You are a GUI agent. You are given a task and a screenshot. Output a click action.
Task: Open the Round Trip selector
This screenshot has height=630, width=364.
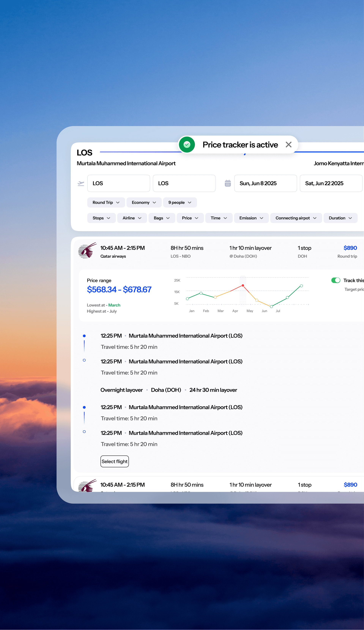click(x=106, y=202)
